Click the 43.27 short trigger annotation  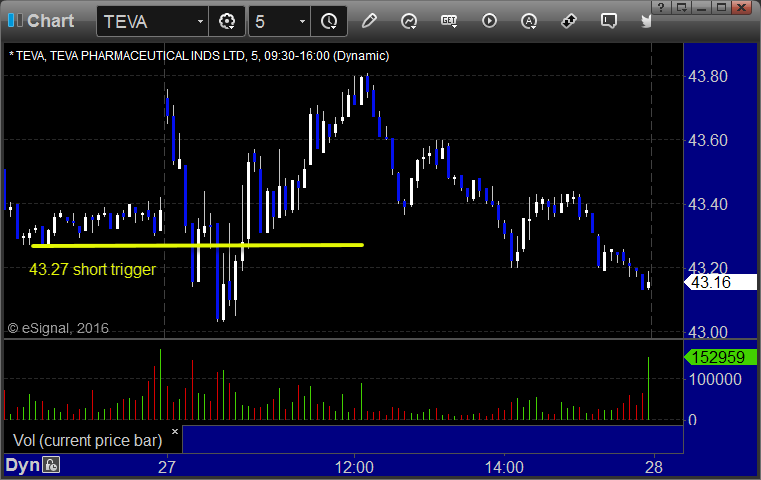point(93,269)
